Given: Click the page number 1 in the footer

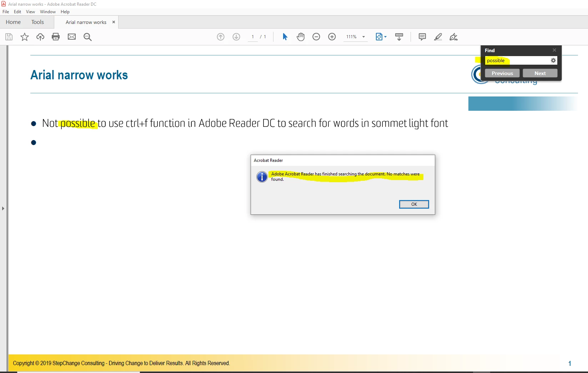Looking at the screenshot, I should (x=570, y=363).
